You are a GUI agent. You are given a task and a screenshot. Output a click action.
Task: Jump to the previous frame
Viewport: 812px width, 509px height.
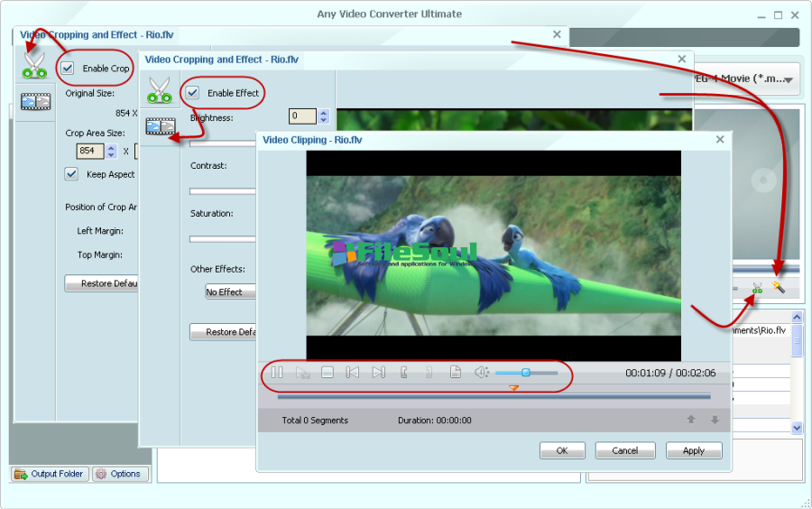(x=353, y=373)
